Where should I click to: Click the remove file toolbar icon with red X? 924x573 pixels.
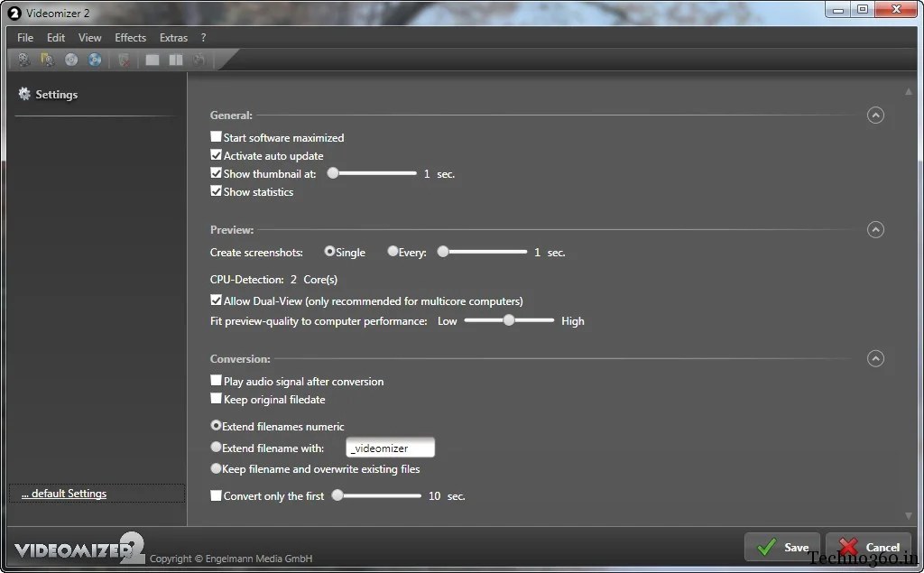(x=124, y=60)
